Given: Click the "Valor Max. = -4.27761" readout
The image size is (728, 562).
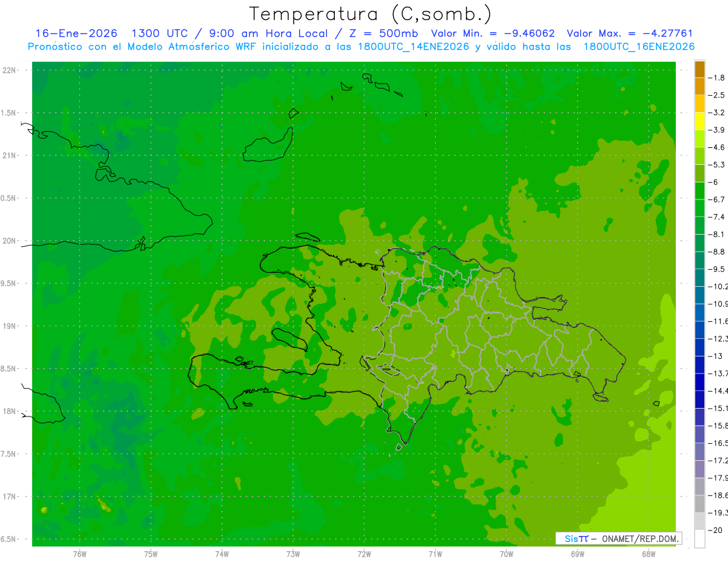Looking at the screenshot, I should 630,34.
